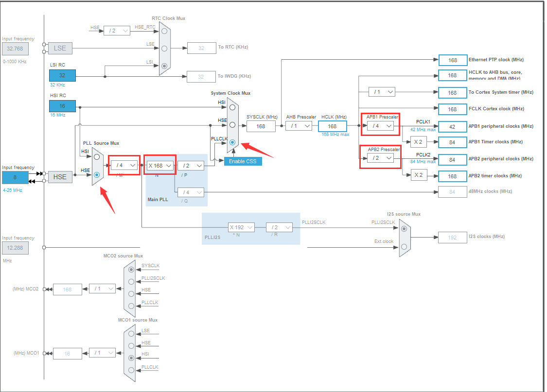Screen dimensions: 547x392
Task: Open the Main PLL X168 multiplier dropdown
Action: (159, 165)
